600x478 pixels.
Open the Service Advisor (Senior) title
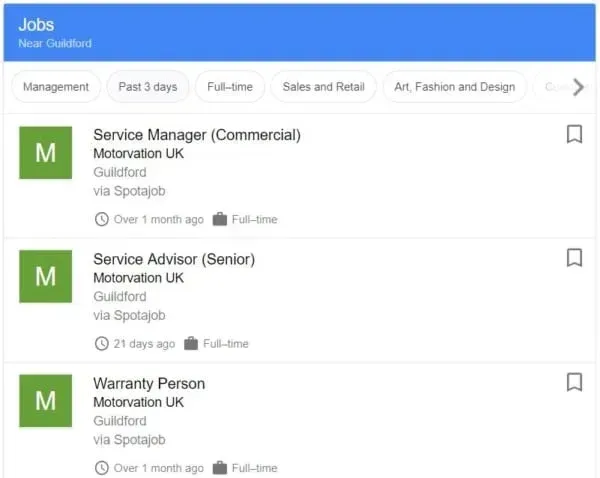click(174, 259)
